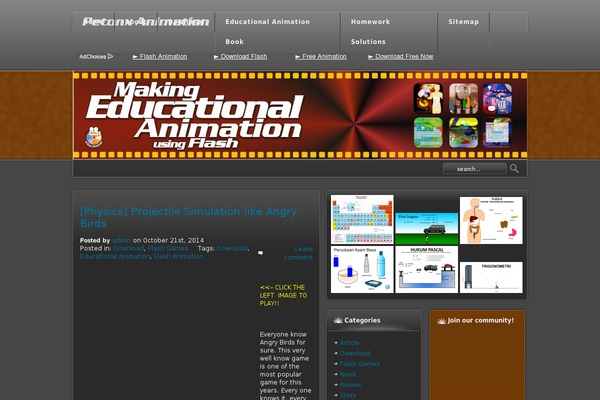Open the News category

click(348, 374)
